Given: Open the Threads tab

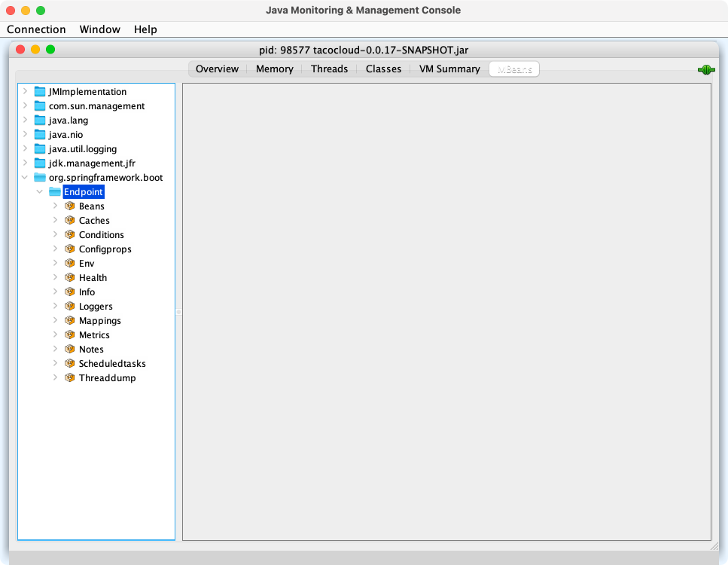Looking at the screenshot, I should (329, 69).
